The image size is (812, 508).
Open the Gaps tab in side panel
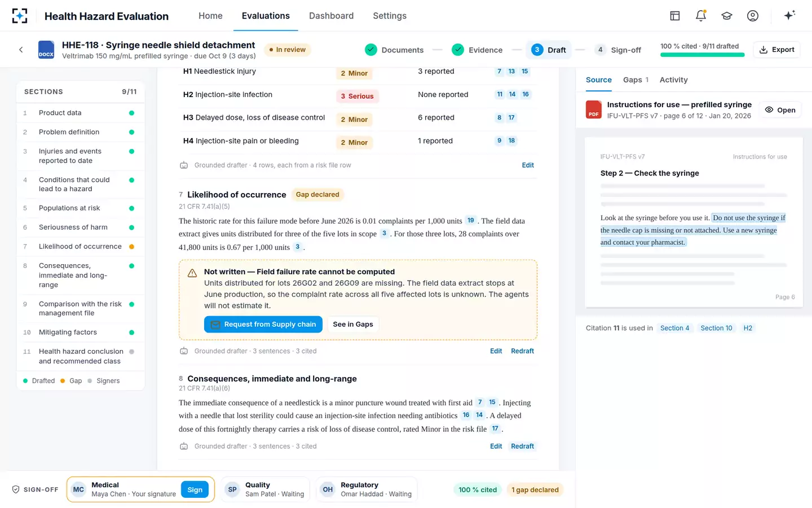[636, 80]
